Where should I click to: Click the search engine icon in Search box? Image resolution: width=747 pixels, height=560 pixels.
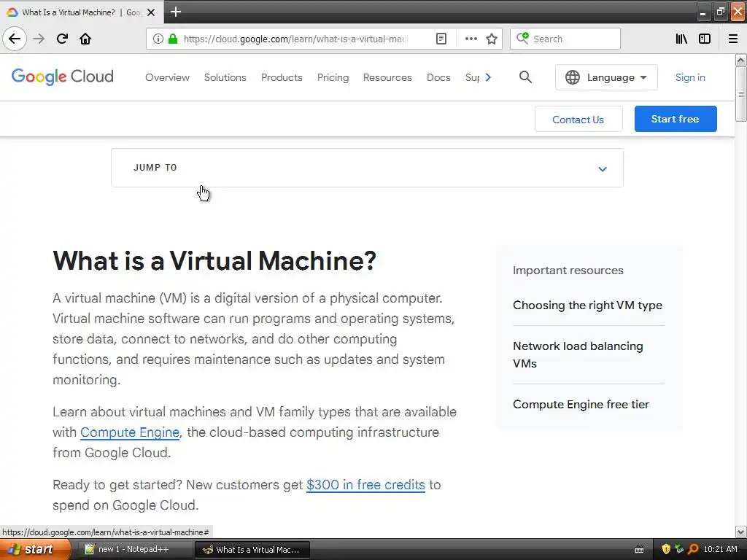click(522, 39)
